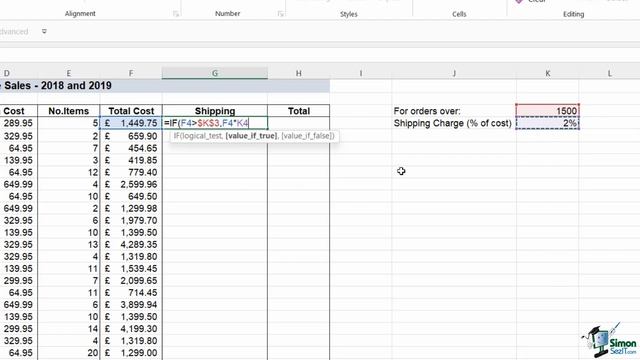Select the 'For orders over:' label cell
The image size is (640, 360).
tap(454, 111)
